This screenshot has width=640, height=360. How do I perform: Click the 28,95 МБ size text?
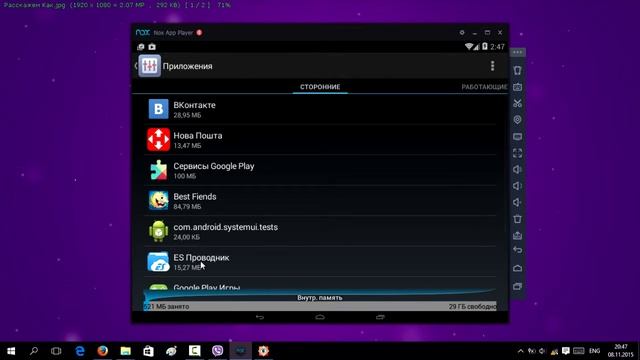pos(187,115)
